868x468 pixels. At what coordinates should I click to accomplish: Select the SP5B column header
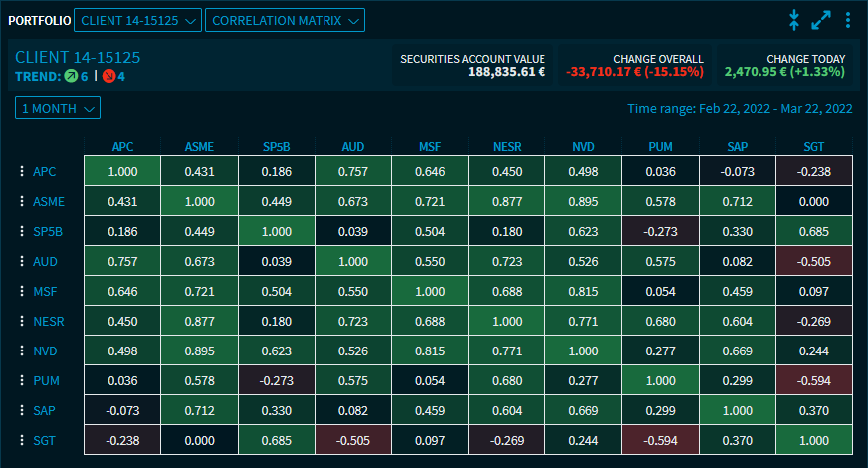(276, 147)
